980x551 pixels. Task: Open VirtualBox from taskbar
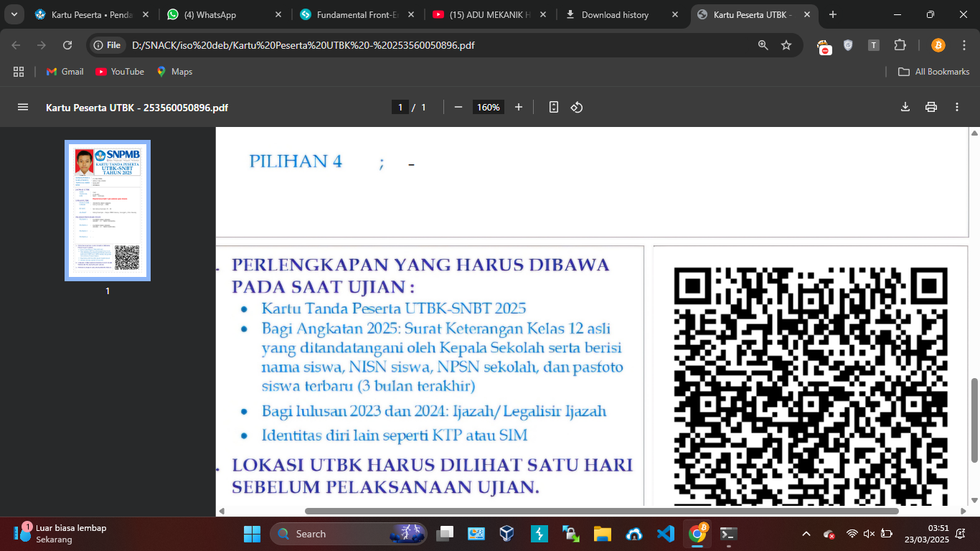pyautogui.click(x=507, y=534)
